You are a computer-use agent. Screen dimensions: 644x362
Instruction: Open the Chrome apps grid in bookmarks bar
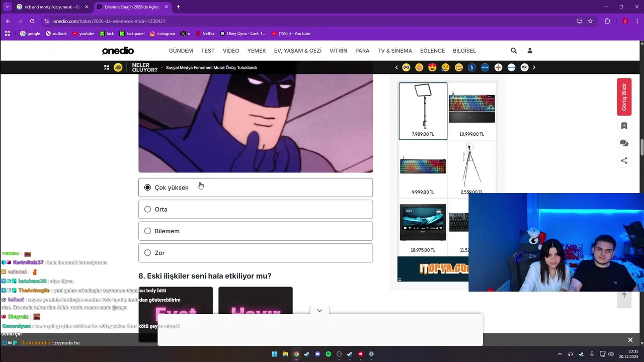tap(7, 34)
